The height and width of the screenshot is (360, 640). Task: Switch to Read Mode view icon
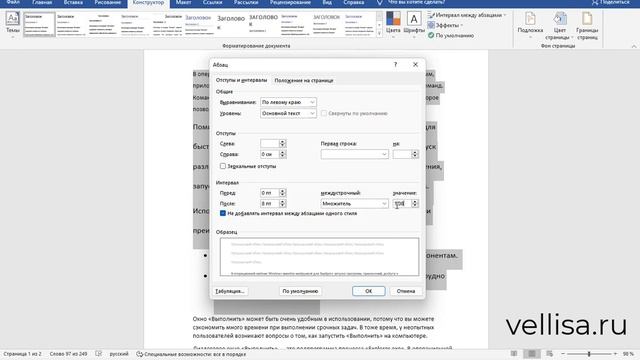click(x=514, y=353)
